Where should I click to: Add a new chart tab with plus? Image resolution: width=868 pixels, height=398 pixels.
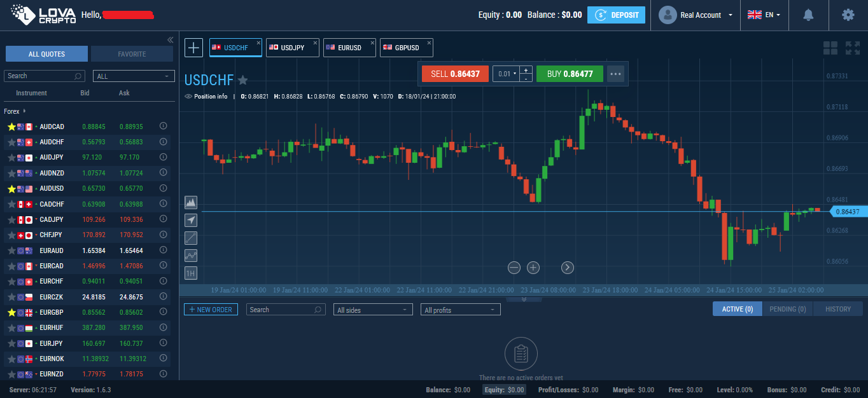(193, 47)
